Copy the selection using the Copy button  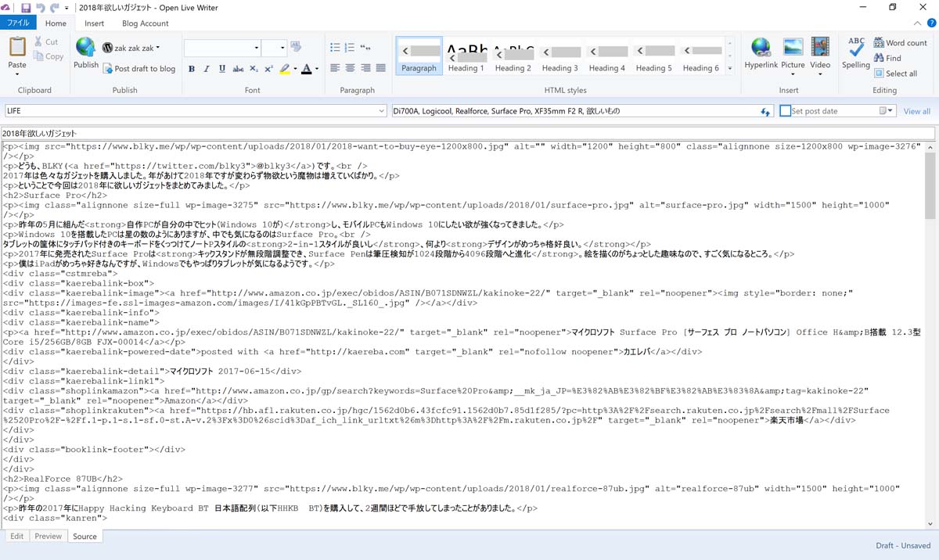click(49, 56)
